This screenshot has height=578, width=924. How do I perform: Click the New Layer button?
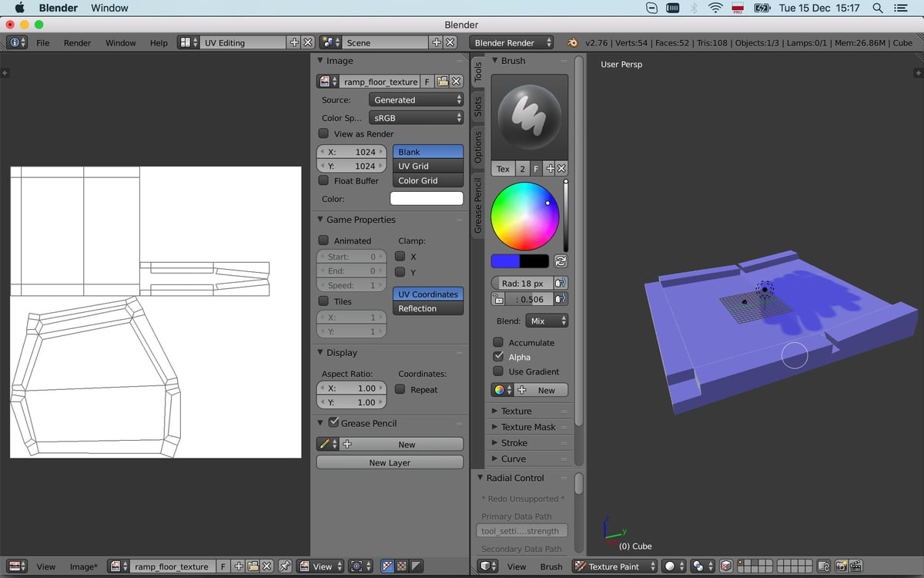pyautogui.click(x=390, y=462)
